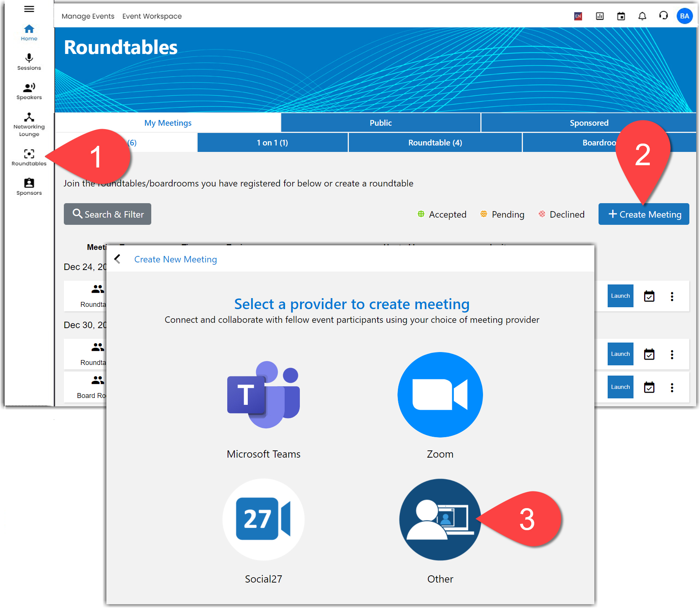Viewport: 700px width, 608px height.
Task: Open Networking Lounge from sidebar
Action: [29, 124]
